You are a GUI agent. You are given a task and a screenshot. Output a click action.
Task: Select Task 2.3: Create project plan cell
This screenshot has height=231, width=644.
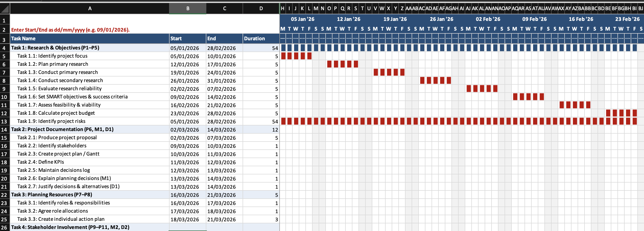(x=90, y=154)
